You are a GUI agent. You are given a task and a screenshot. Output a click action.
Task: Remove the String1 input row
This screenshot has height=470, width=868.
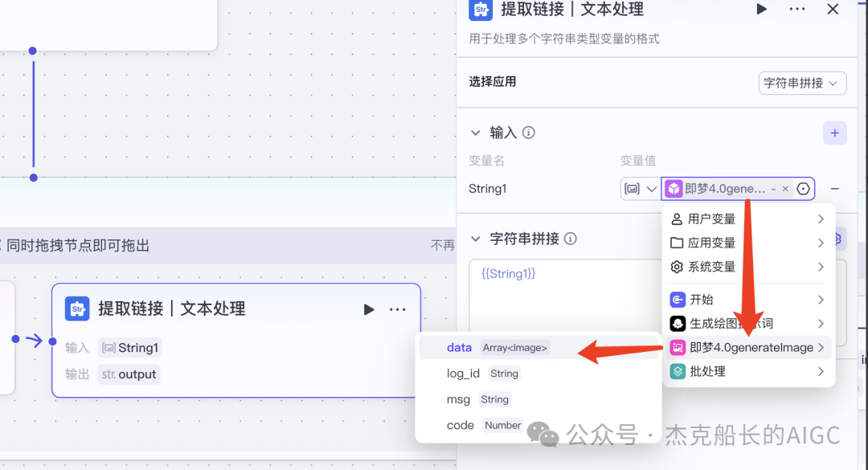point(835,189)
